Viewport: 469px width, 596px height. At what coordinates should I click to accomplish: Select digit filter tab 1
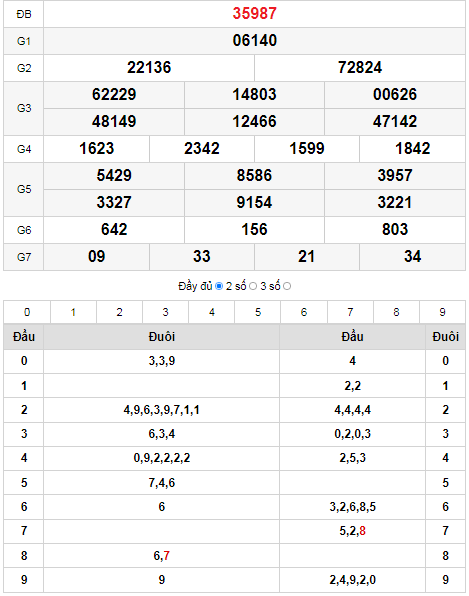click(x=73, y=312)
